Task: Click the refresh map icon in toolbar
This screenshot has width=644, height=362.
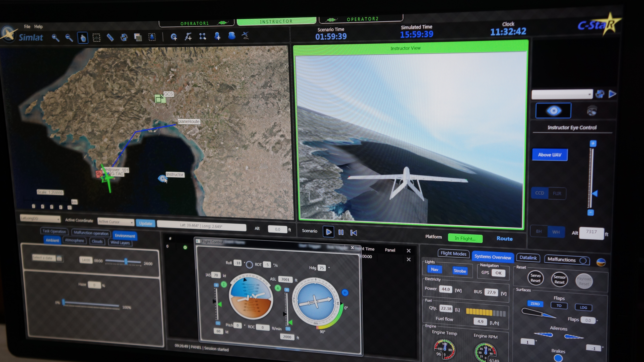Action: click(124, 37)
